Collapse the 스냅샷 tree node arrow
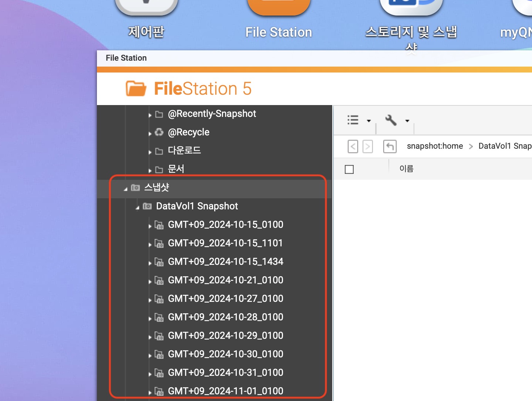 point(125,189)
